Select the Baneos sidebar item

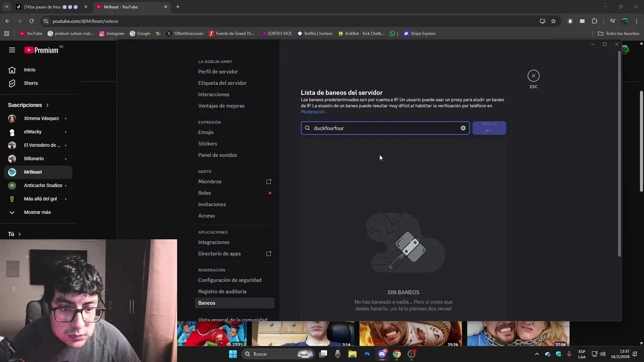tap(234, 303)
